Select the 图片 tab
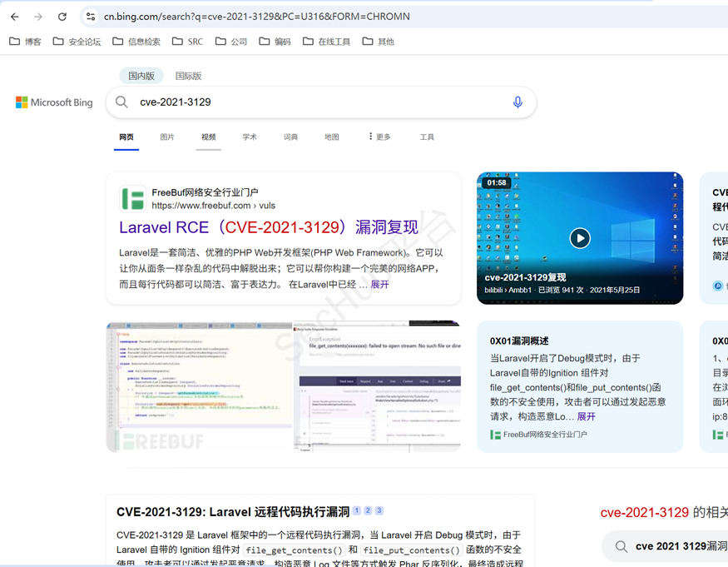The width and height of the screenshot is (728, 567). tap(167, 137)
